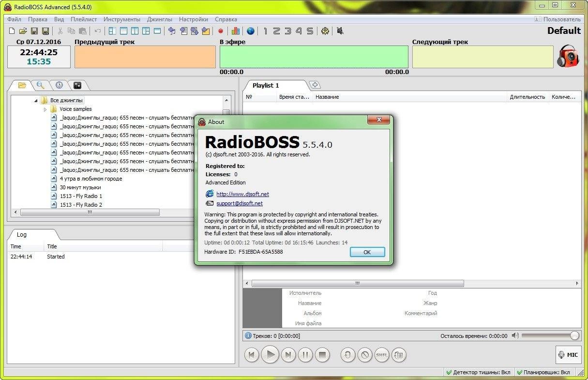Open the http://www.djsoft.net link
This screenshot has width=588, height=380.
(x=242, y=194)
